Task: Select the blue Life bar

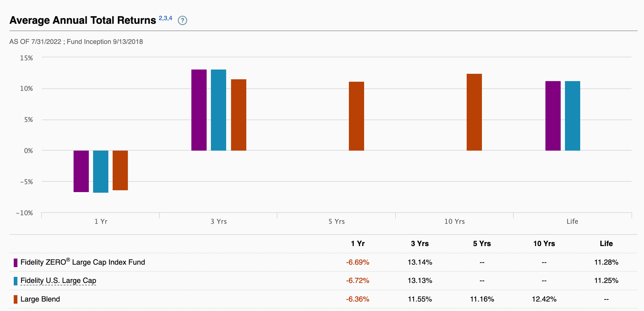Action: tap(573, 116)
